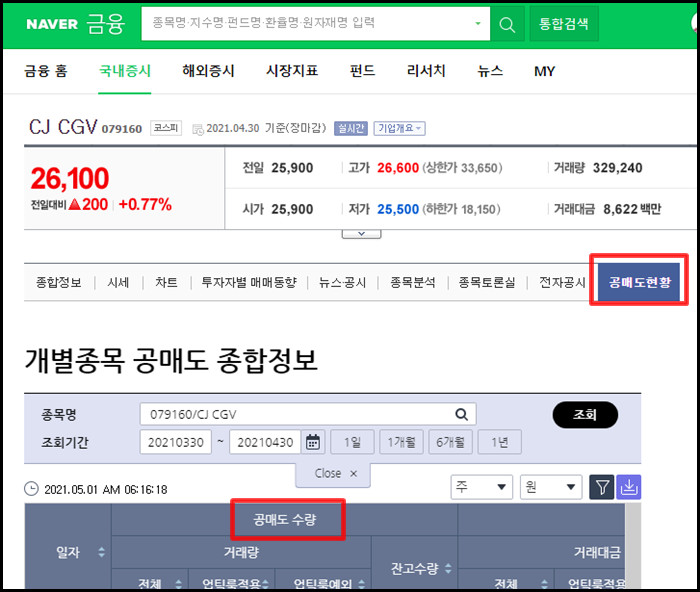Click the 종목명 079160/CJ CGV field
700x592 pixels.
coord(308,414)
